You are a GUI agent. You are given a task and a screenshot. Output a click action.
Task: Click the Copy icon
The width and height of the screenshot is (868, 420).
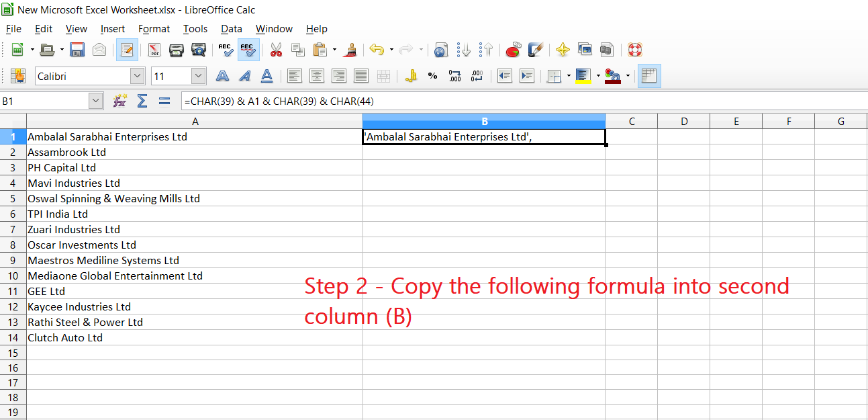[x=298, y=50]
